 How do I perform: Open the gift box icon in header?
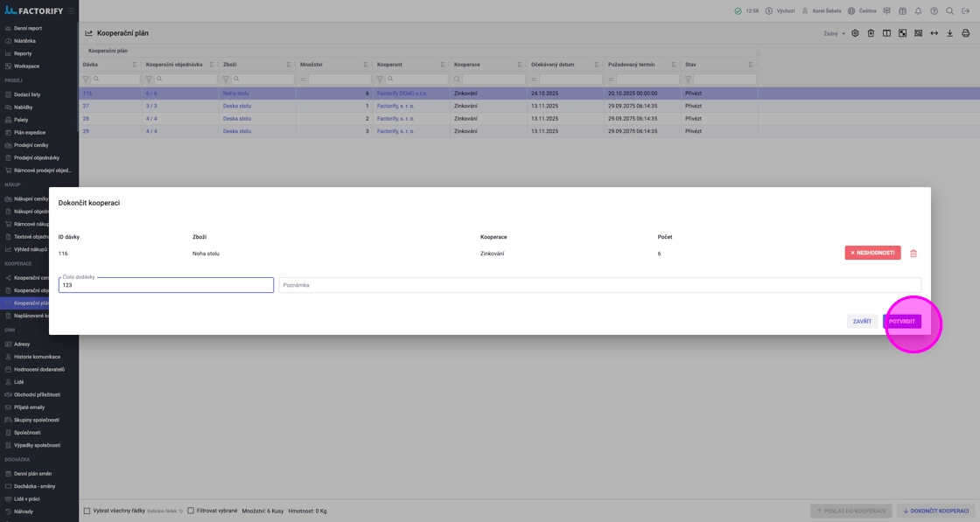(x=902, y=11)
